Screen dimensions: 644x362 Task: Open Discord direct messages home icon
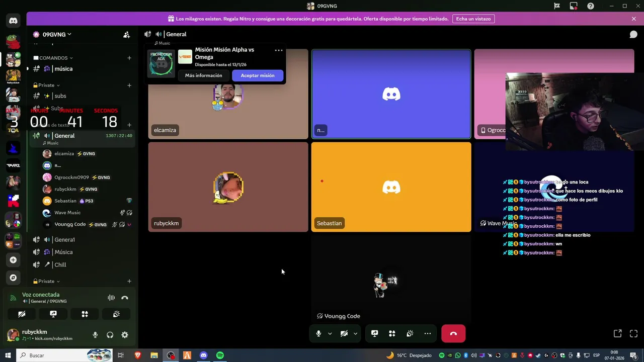tap(13, 21)
